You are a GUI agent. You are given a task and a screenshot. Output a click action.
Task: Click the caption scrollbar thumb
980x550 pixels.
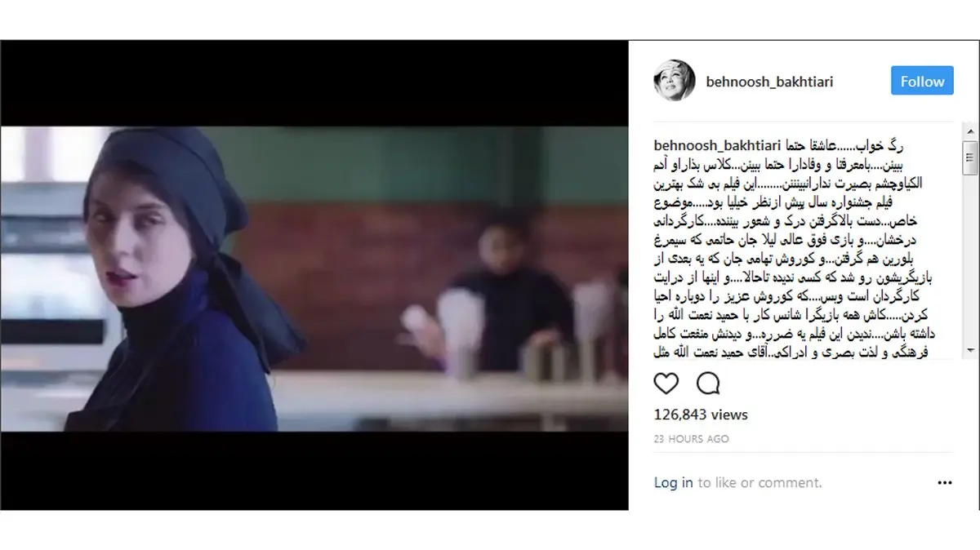click(970, 157)
